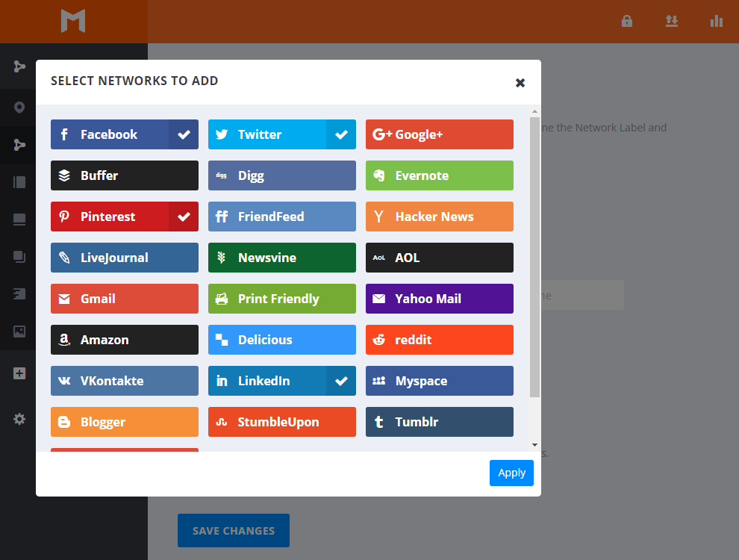Uncheck the Facebook network checkmark
Image resolution: width=739 pixels, height=560 pixels.
tap(184, 134)
